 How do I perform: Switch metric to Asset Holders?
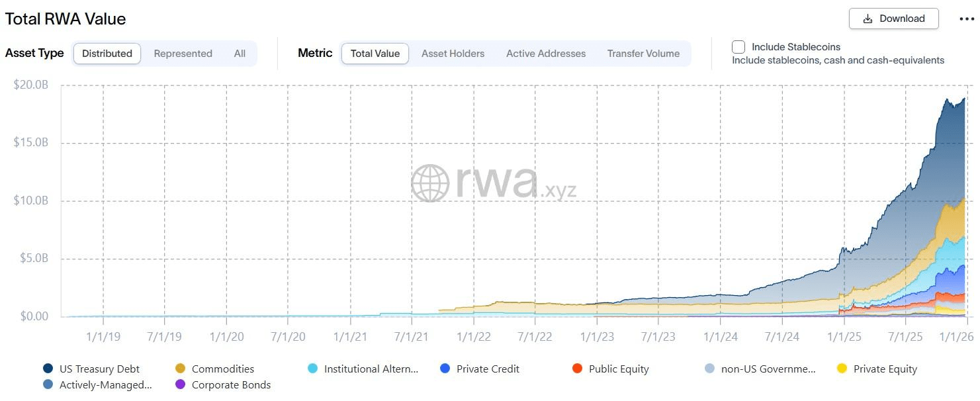pos(453,54)
